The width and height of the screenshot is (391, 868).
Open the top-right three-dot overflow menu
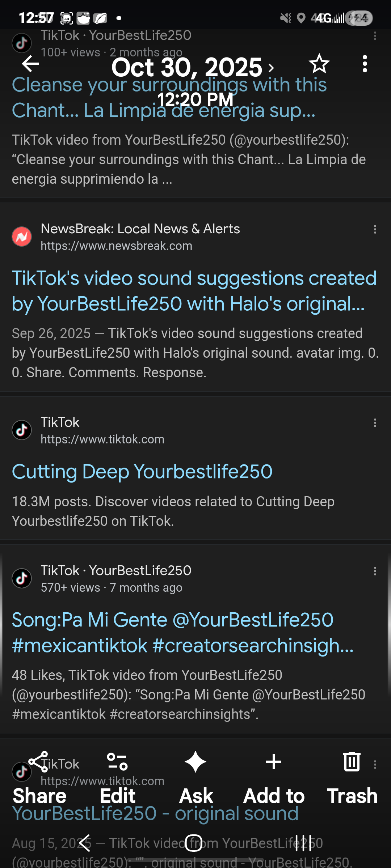[x=365, y=64]
